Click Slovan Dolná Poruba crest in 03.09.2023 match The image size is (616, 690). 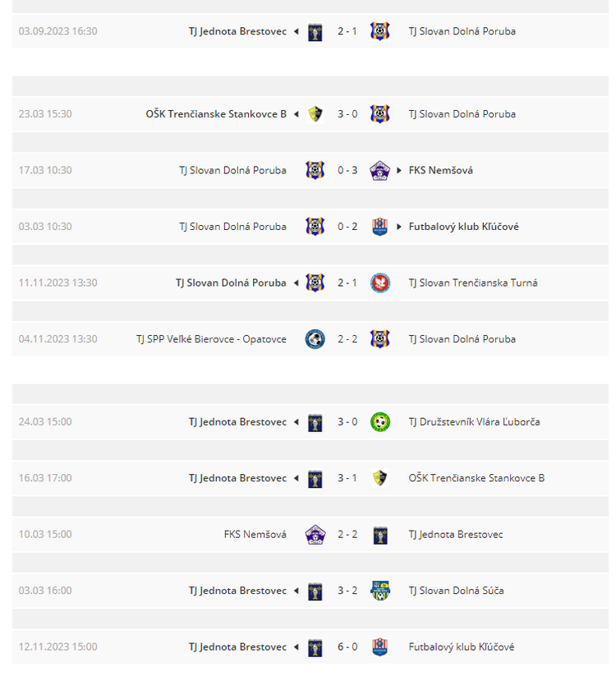(x=379, y=31)
